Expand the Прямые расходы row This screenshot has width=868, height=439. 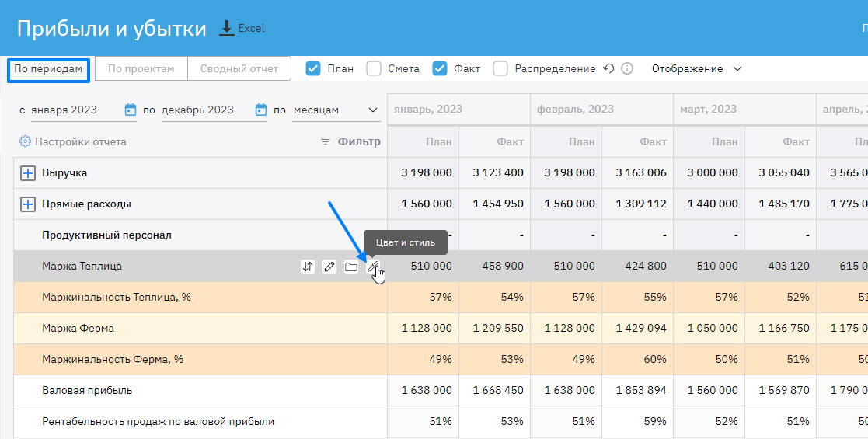coord(28,204)
